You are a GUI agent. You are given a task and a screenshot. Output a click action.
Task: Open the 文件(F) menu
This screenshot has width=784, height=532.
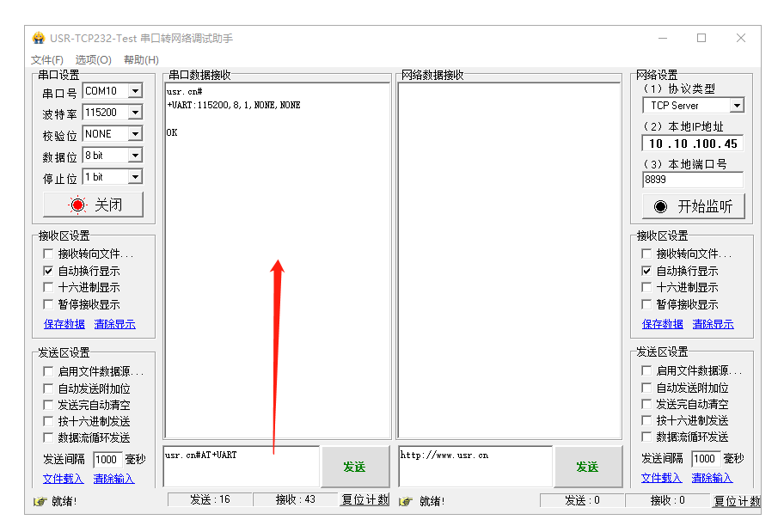tap(47, 60)
